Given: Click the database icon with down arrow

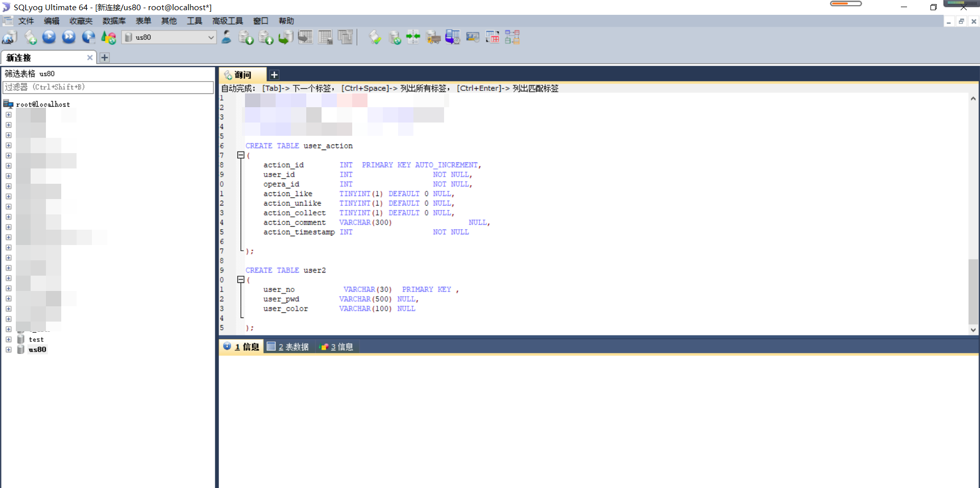Looking at the screenshot, I should coord(247,37).
